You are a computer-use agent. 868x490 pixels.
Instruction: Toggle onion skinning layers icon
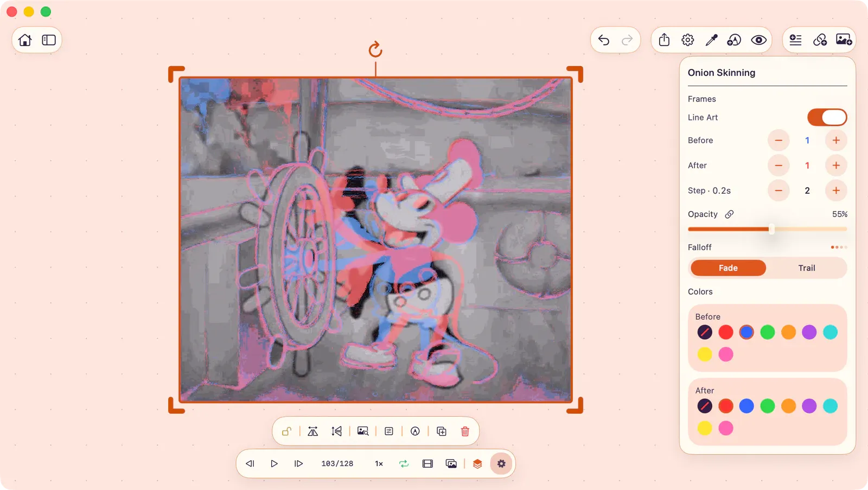(x=477, y=463)
